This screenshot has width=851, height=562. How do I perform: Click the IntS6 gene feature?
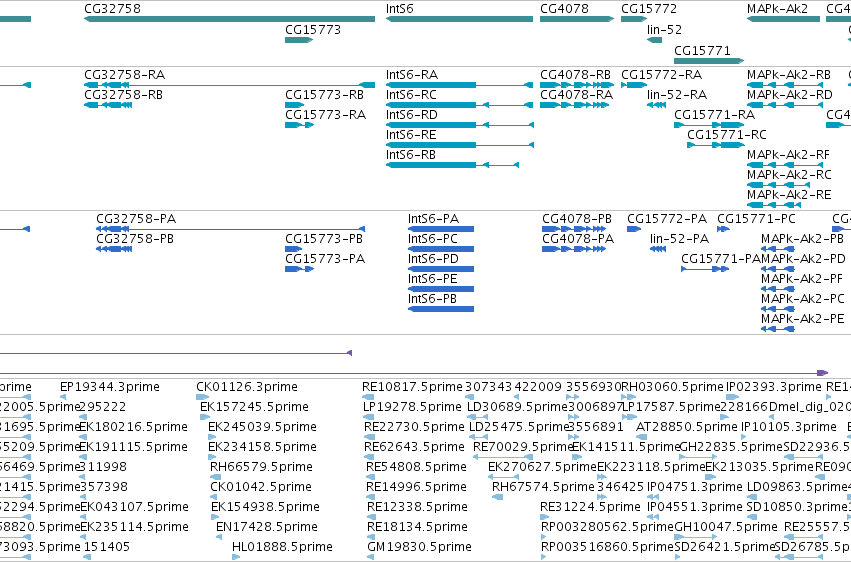tap(459, 19)
